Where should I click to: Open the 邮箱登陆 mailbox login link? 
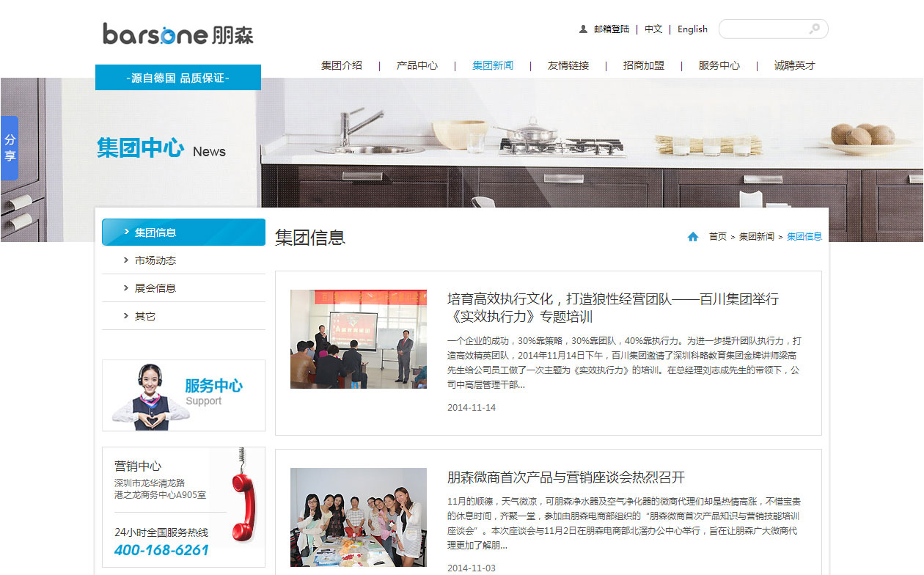(x=611, y=29)
